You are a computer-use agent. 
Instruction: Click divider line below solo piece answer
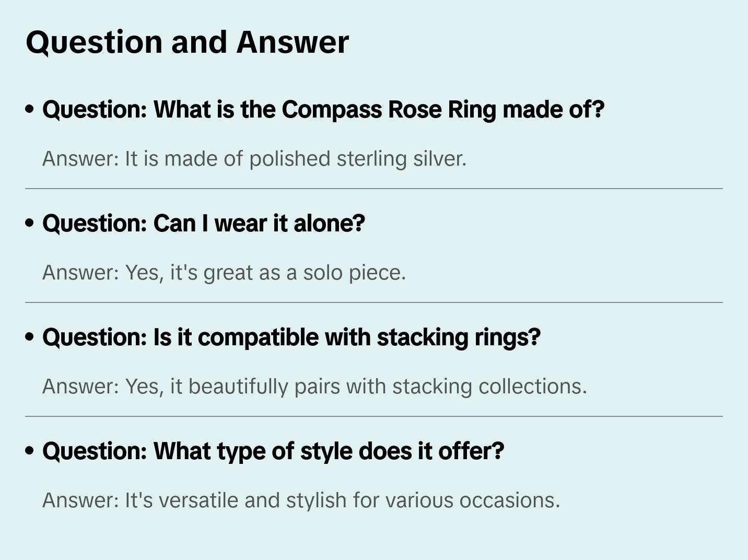point(374,302)
